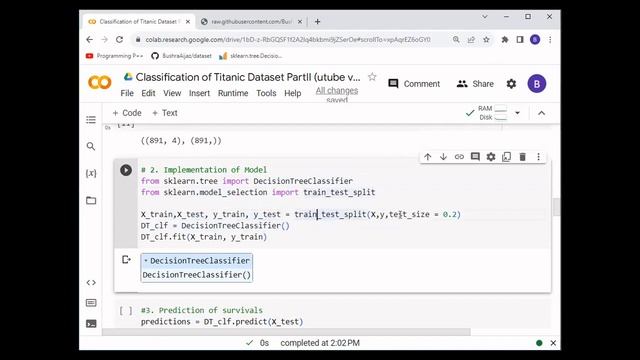Viewport: 640px width, 360px height.
Task: Open Chrome three-dot menu
Action: 550,40
